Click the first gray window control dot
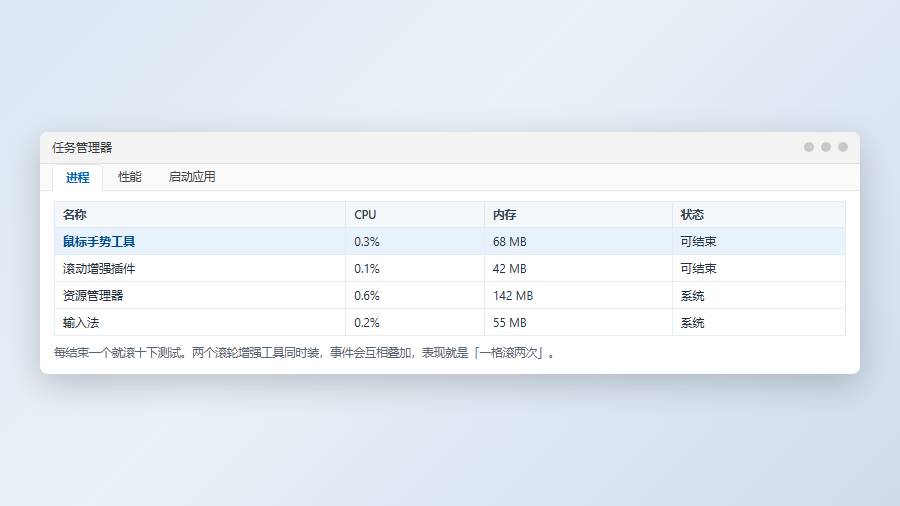The width and height of the screenshot is (900, 506). tap(809, 147)
